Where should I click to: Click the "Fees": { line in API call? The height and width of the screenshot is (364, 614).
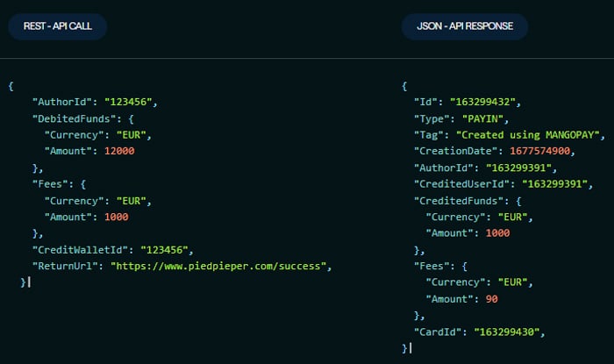pyautogui.click(x=59, y=184)
